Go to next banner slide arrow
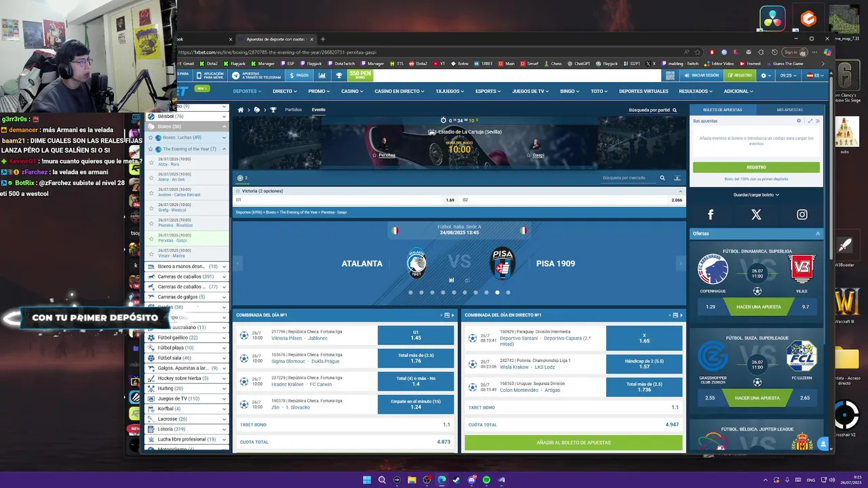The image size is (868, 488). click(x=680, y=264)
